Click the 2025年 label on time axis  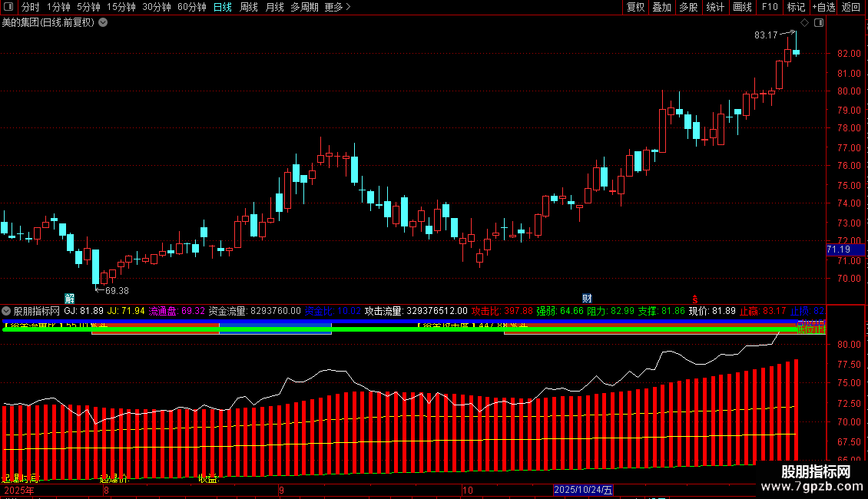(x=19, y=490)
